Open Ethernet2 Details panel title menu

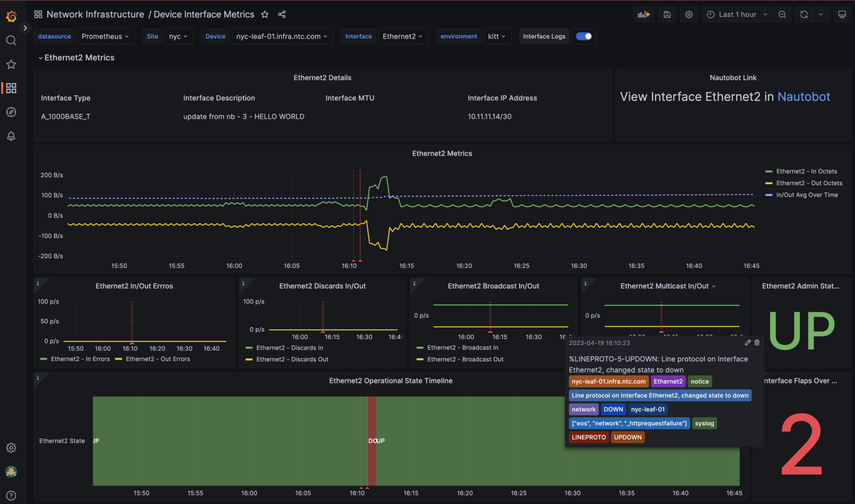point(322,78)
